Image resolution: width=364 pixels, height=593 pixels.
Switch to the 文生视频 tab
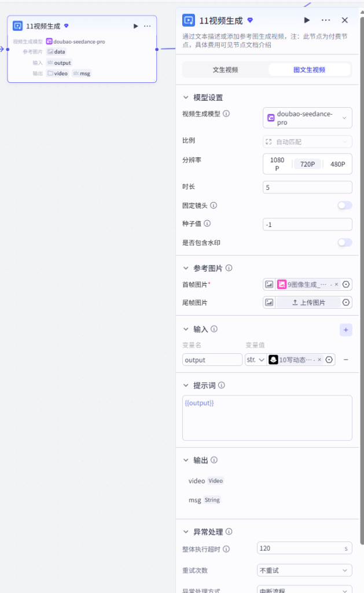point(225,69)
